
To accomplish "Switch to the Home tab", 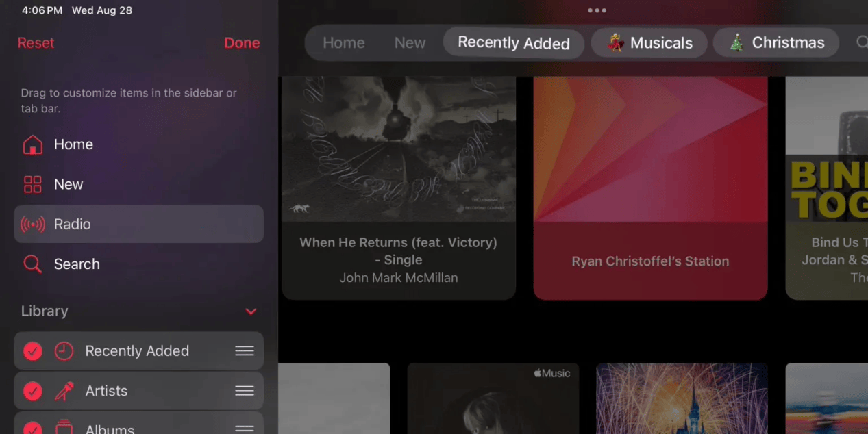I will coord(344,42).
